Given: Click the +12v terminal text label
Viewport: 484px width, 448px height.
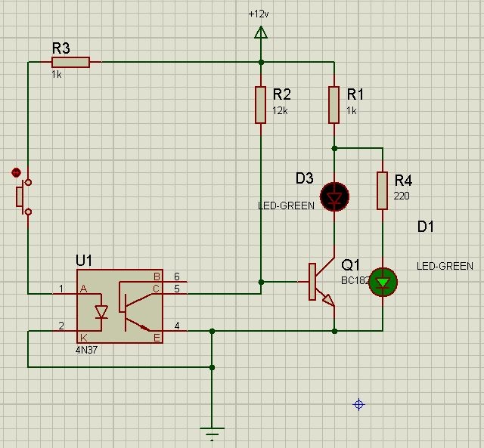Looking at the screenshot, I should [260, 14].
